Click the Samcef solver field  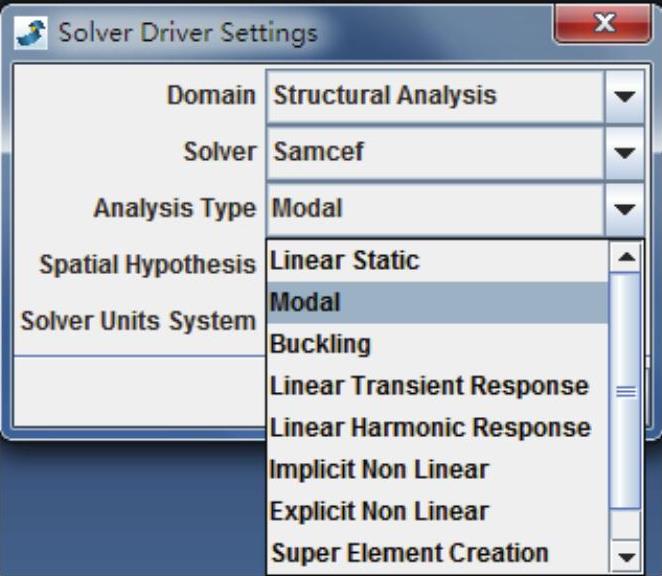435,154
